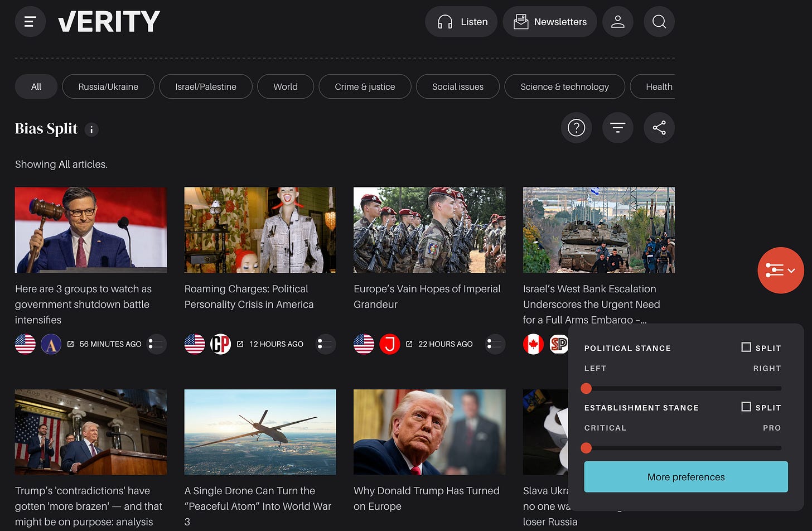Click US flag on Europe's Vain Hopes article
Viewport: 812px width, 531px height.
coord(364,344)
